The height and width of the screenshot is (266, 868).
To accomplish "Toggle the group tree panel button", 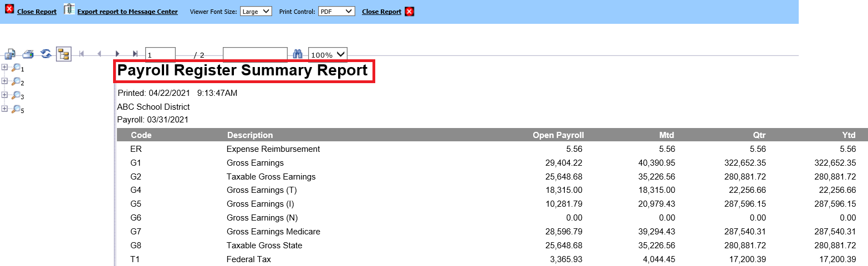I will [x=64, y=54].
